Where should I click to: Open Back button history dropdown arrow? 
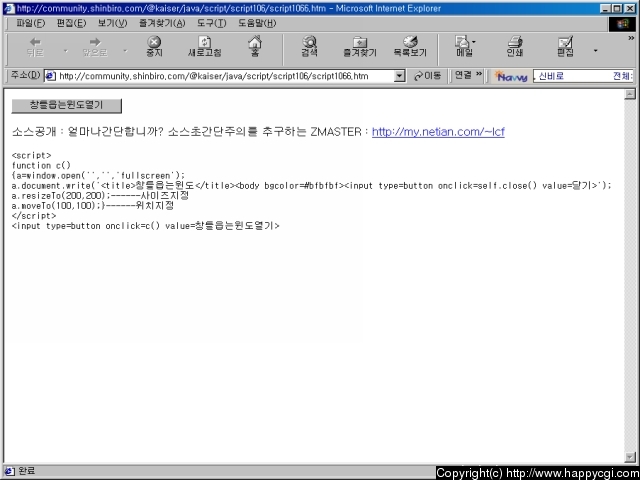[66, 51]
